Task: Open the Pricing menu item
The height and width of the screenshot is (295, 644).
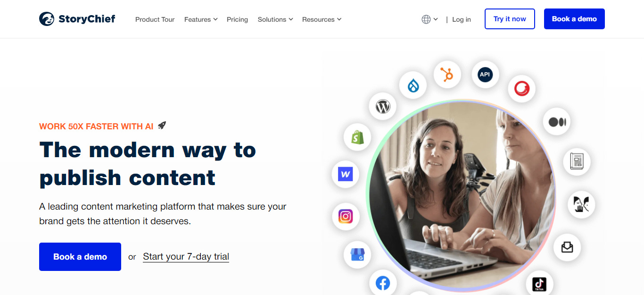Action: (237, 19)
